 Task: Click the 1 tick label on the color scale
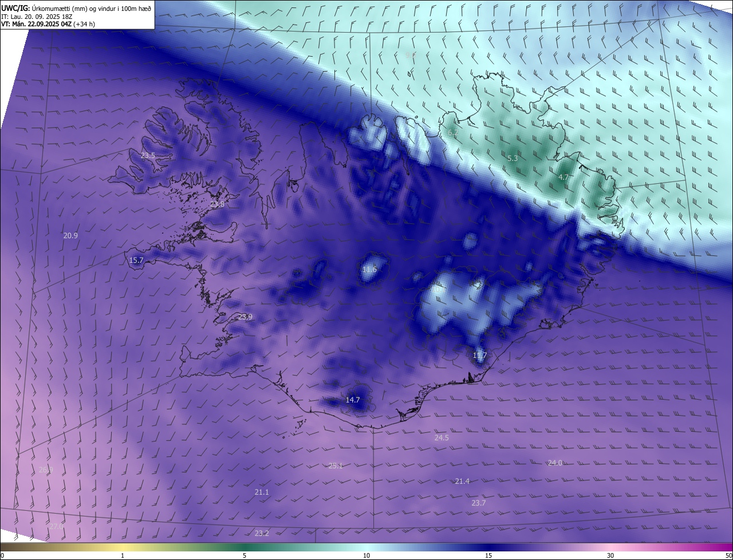(123, 555)
